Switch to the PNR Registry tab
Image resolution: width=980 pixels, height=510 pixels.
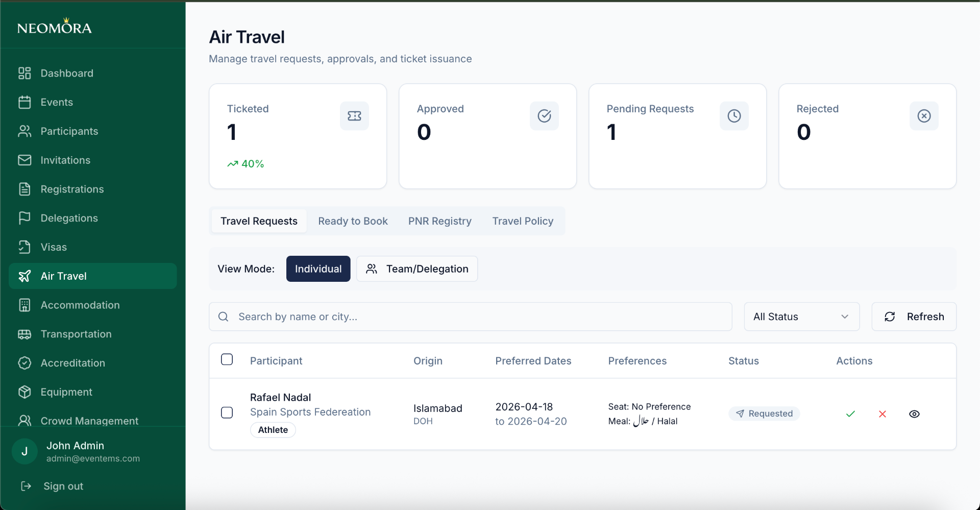439,221
